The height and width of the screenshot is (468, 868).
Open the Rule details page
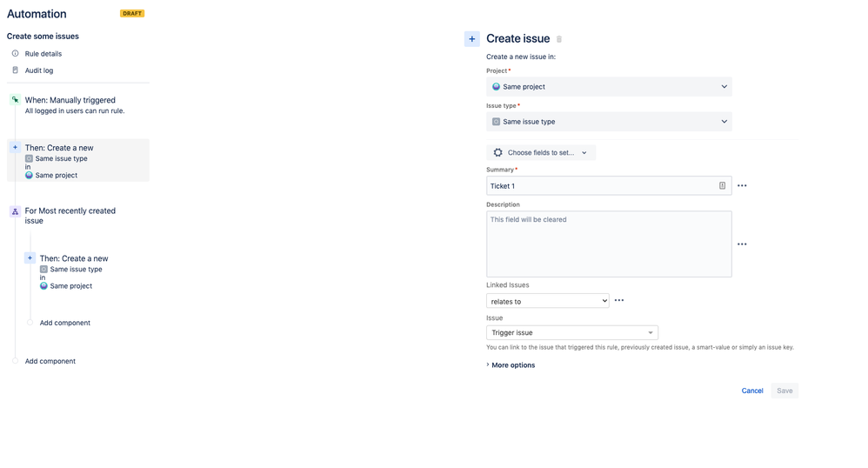tap(43, 54)
